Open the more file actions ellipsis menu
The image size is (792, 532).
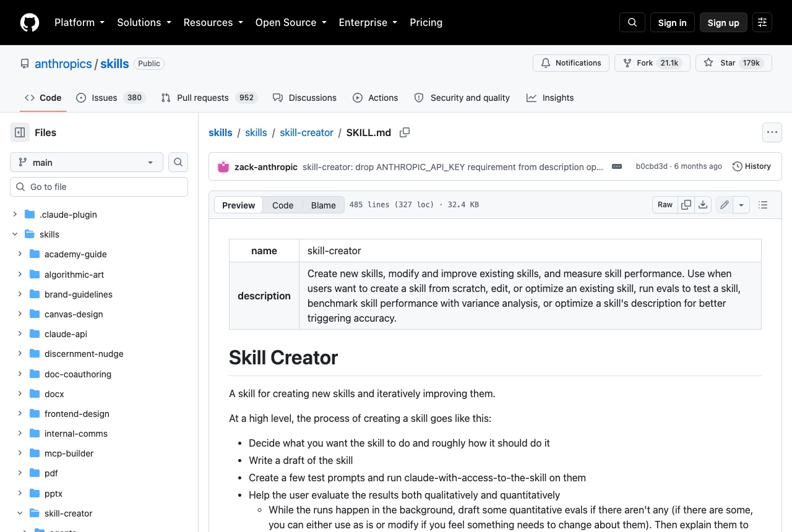click(772, 132)
